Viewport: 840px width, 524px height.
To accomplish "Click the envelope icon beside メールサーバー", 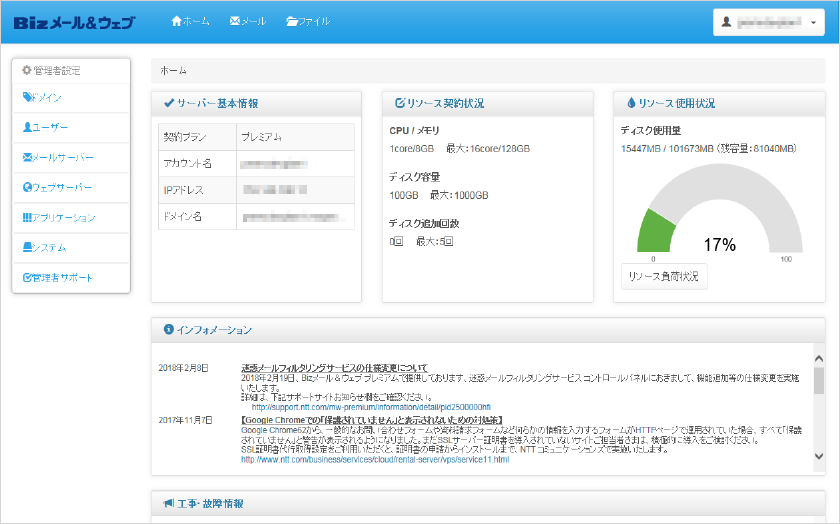I will [x=27, y=157].
